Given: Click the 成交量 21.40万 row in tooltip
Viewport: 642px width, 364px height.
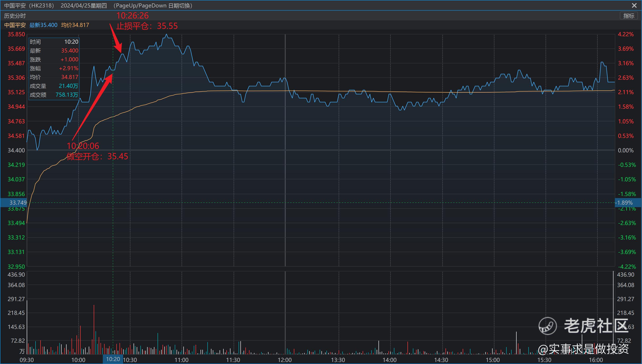Looking at the screenshot, I should coord(54,86).
